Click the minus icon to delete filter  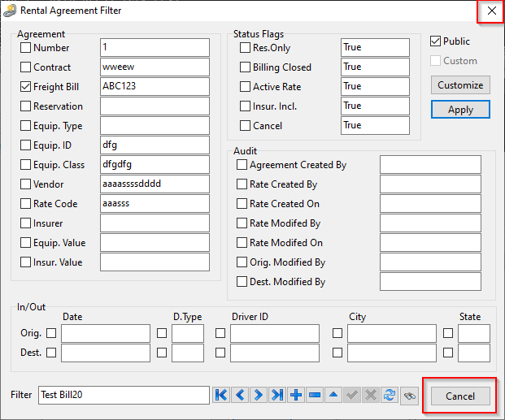click(315, 395)
